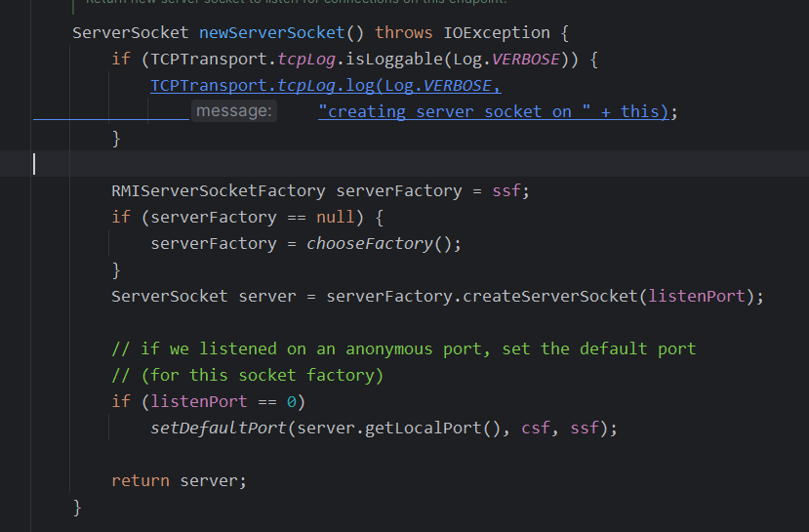This screenshot has width=809, height=532.
Task: Click tcpLog inside the isLoggable if-condition
Action: coord(306,60)
